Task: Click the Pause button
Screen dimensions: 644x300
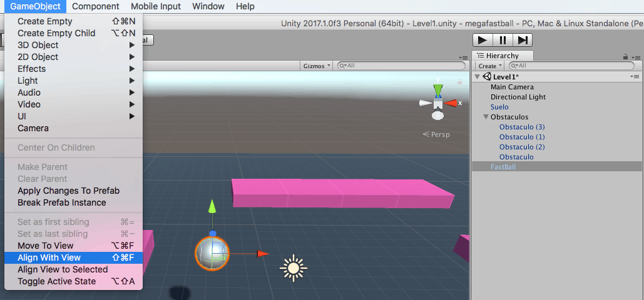Action: point(503,40)
